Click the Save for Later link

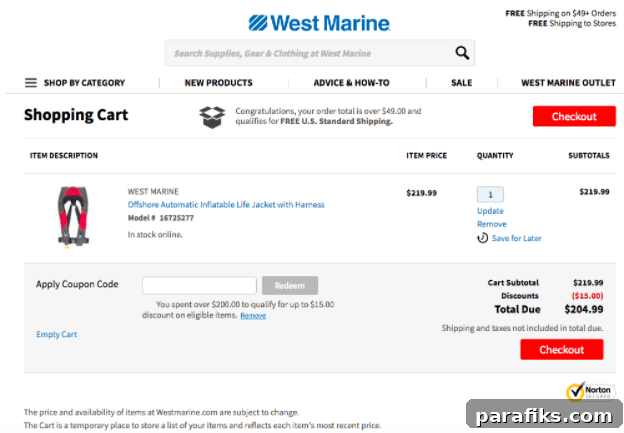click(x=517, y=238)
